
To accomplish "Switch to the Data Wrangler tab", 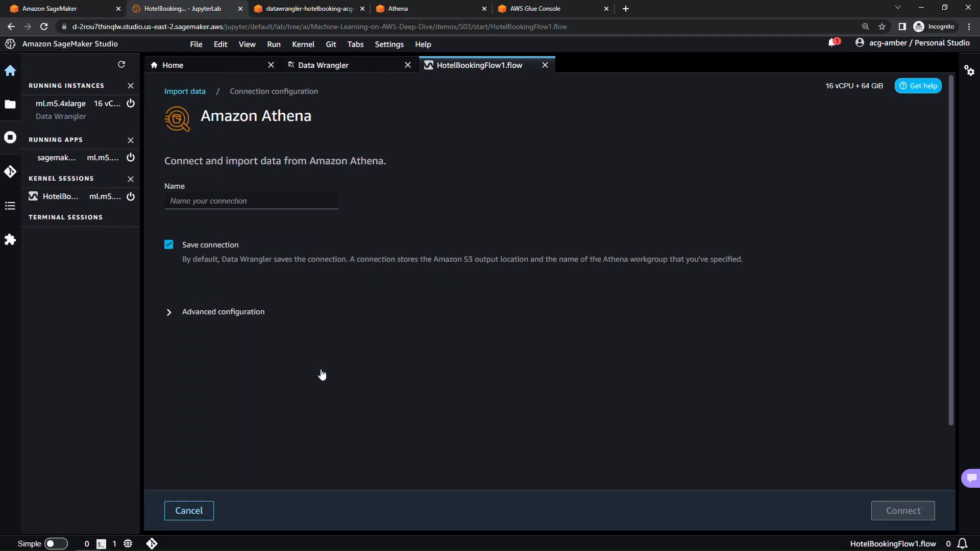I will click(x=323, y=65).
